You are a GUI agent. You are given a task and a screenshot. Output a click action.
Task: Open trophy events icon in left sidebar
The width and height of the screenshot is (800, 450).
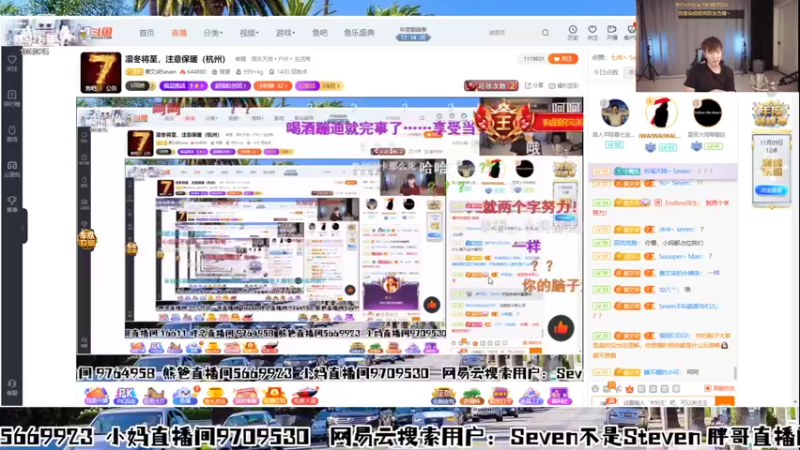click(x=12, y=204)
